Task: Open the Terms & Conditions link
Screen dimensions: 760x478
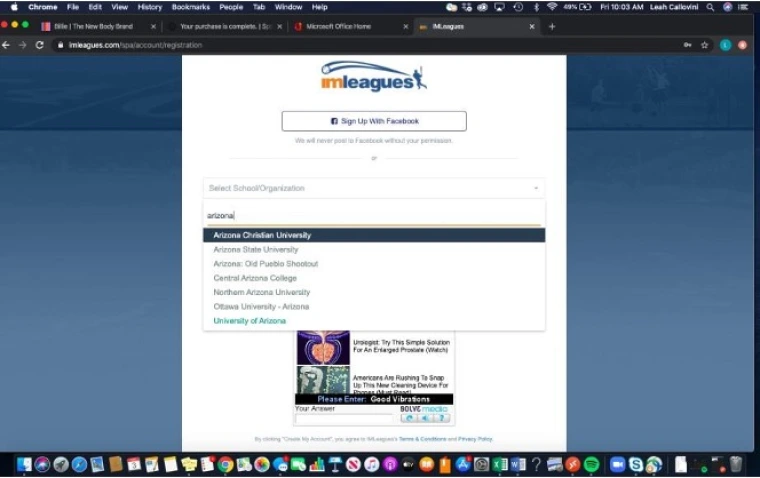Action: coord(422,439)
